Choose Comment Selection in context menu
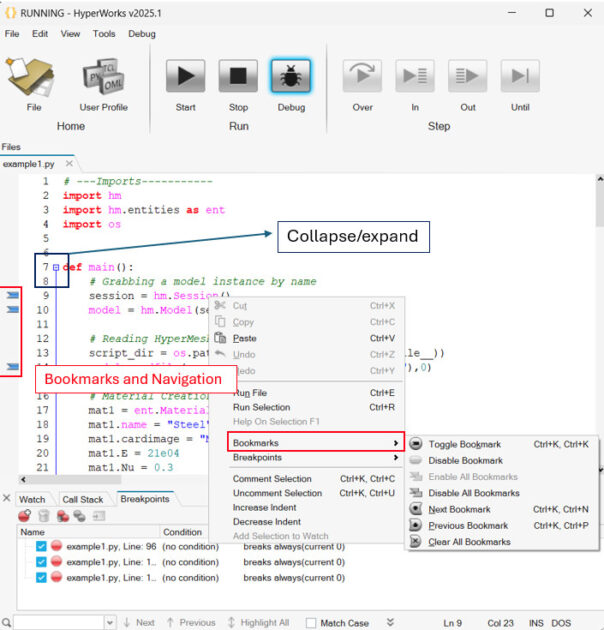The width and height of the screenshot is (604, 630). 271,479
